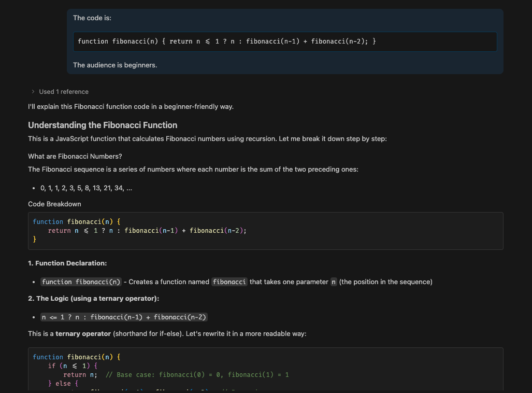Click the inline code chip "n" parameter
This screenshot has width=532, height=393.
pos(334,282)
